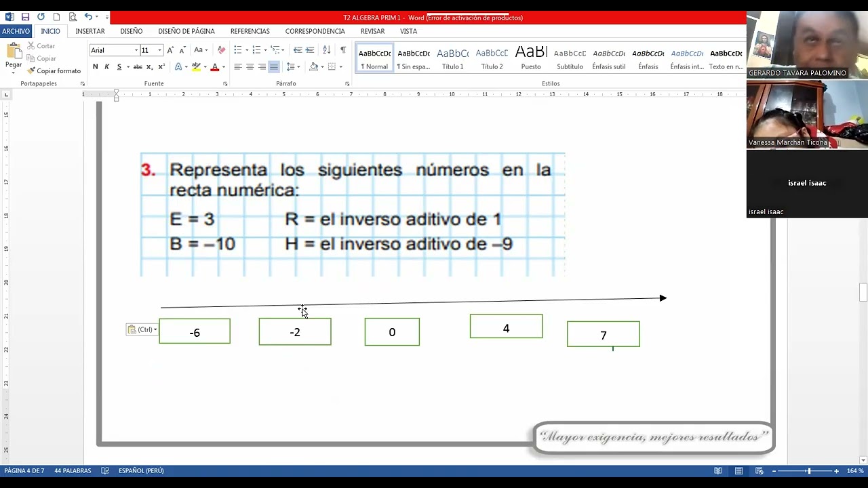Viewport: 868px width, 488px height.
Task: Open the text effects 'A' icon
Action: [178, 66]
